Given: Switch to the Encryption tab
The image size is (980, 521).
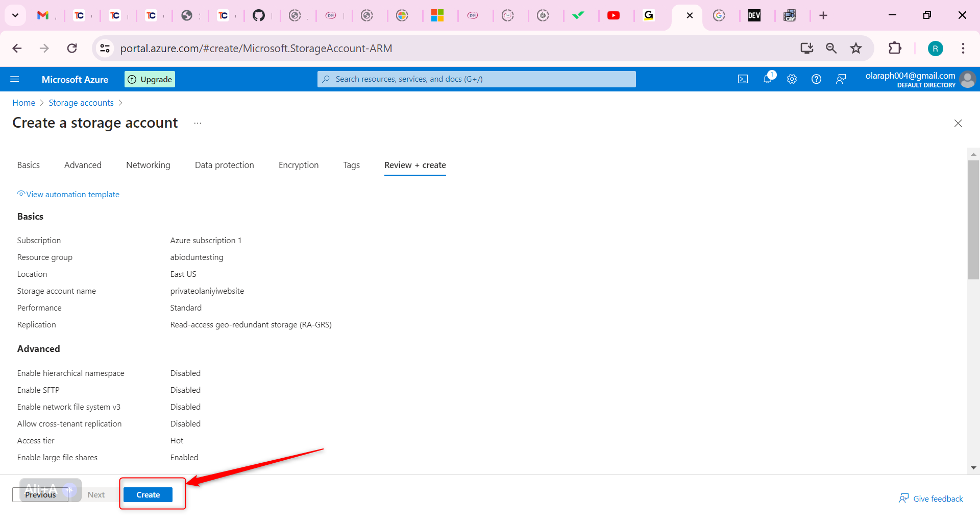Looking at the screenshot, I should point(298,164).
